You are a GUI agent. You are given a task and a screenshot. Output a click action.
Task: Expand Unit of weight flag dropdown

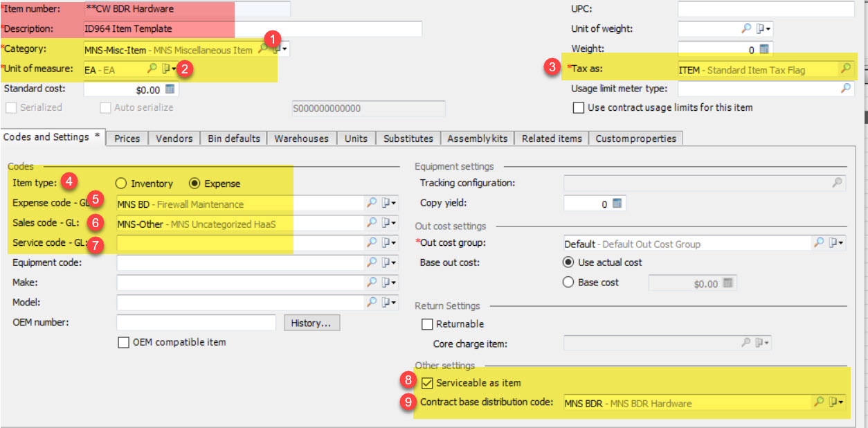(x=764, y=28)
